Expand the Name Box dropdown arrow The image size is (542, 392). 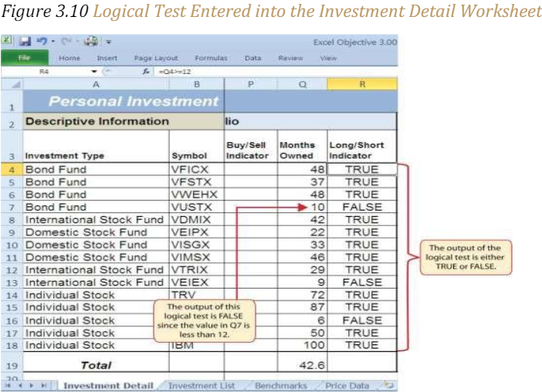[x=94, y=72]
